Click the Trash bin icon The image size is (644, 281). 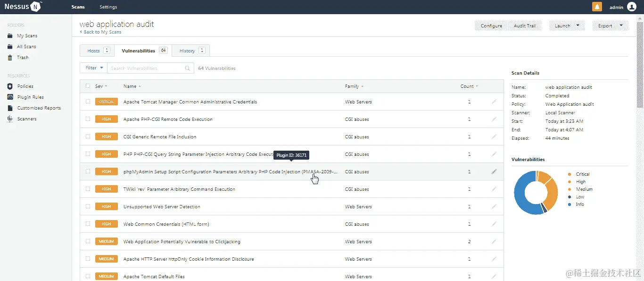tap(10, 58)
